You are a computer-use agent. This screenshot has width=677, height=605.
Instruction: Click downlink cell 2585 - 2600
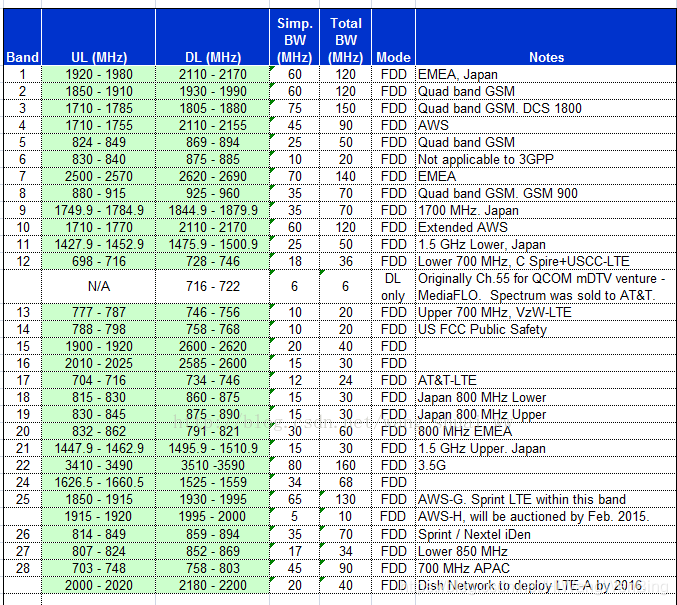212,363
